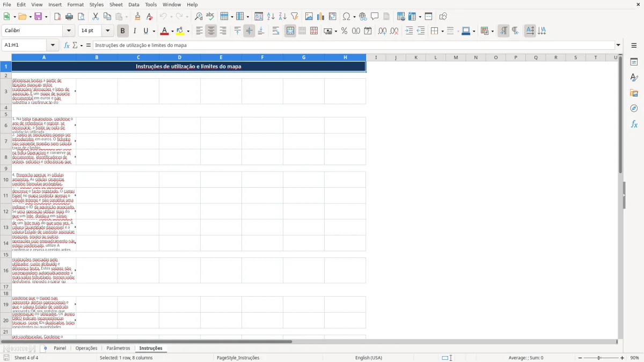Open sidebar Navigator panel
Viewport: 644px width, 362px height.
tap(634, 108)
